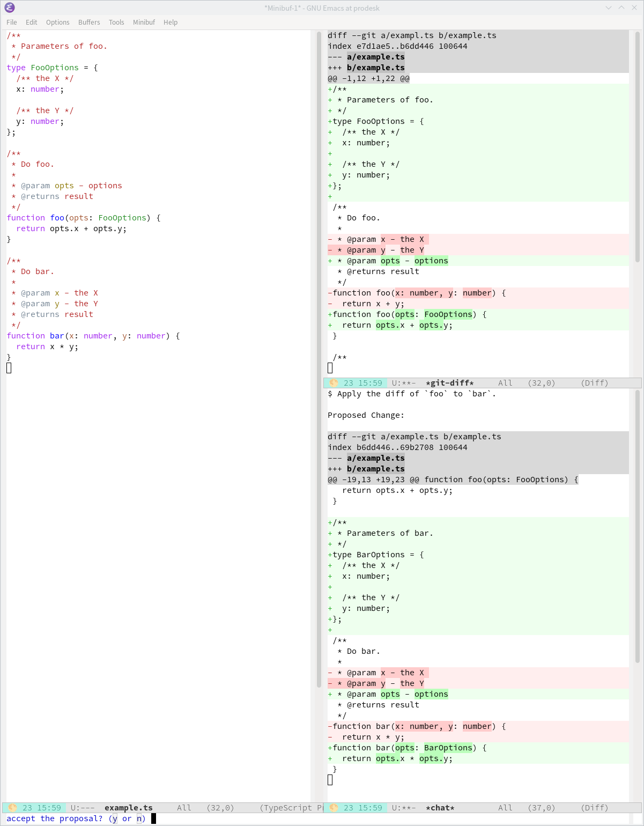Click 'function bar(x: number, y: number) {' in example.ts
The width and height of the screenshot is (644, 826).
click(93, 336)
